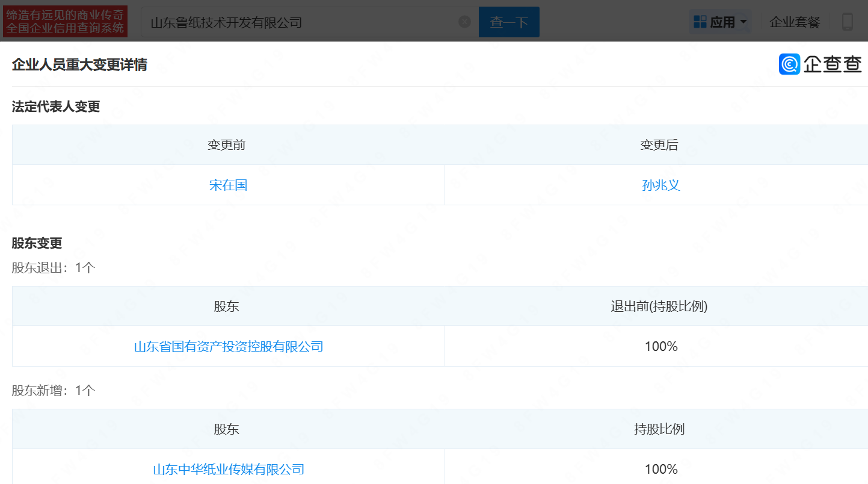The height and width of the screenshot is (484, 868).
Task: Click the 股东新增：1个 label
Action: (54, 391)
